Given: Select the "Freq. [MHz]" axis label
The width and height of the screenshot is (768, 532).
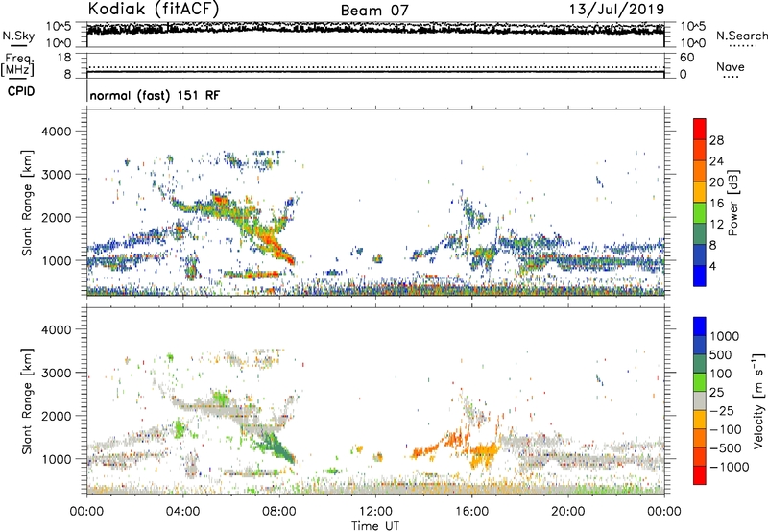Looking at the screenshot, I should coord(17,64).
